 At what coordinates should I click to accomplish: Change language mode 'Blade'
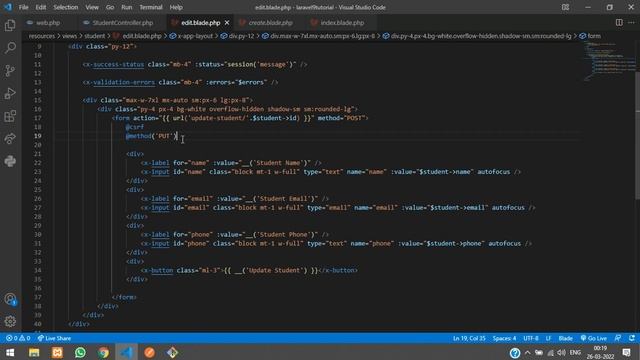coord(565,338)
